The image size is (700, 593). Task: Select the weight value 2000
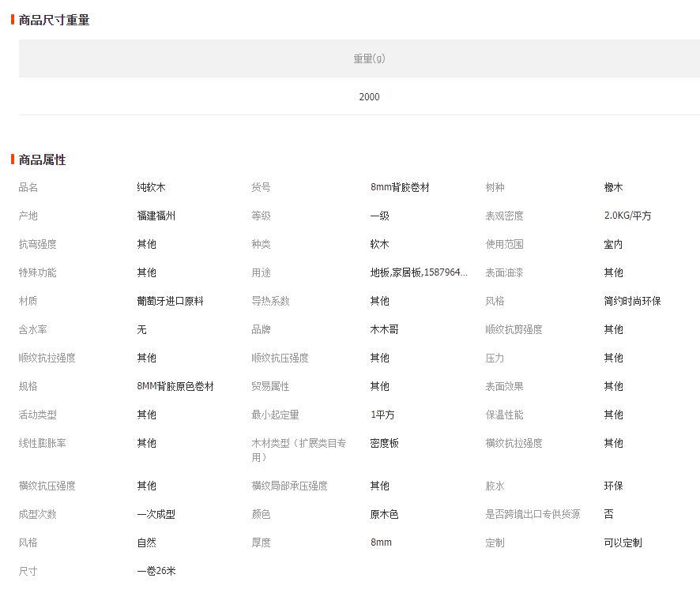point(369,97)
